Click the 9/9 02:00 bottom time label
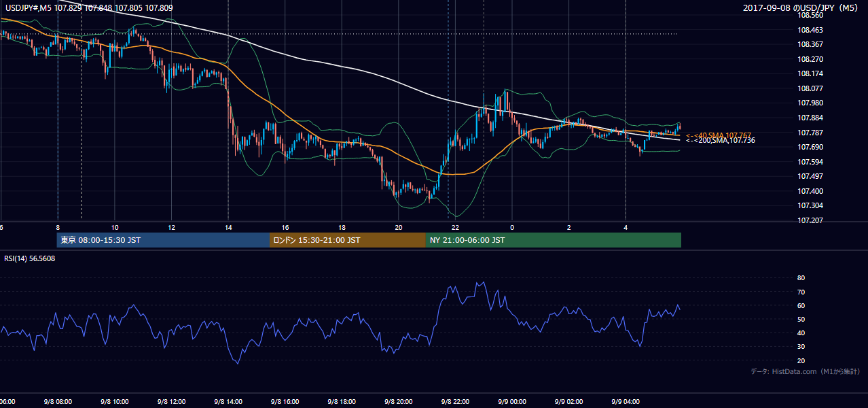The width and height of the screenshot is (868, 408). click(x=568, y=402)
